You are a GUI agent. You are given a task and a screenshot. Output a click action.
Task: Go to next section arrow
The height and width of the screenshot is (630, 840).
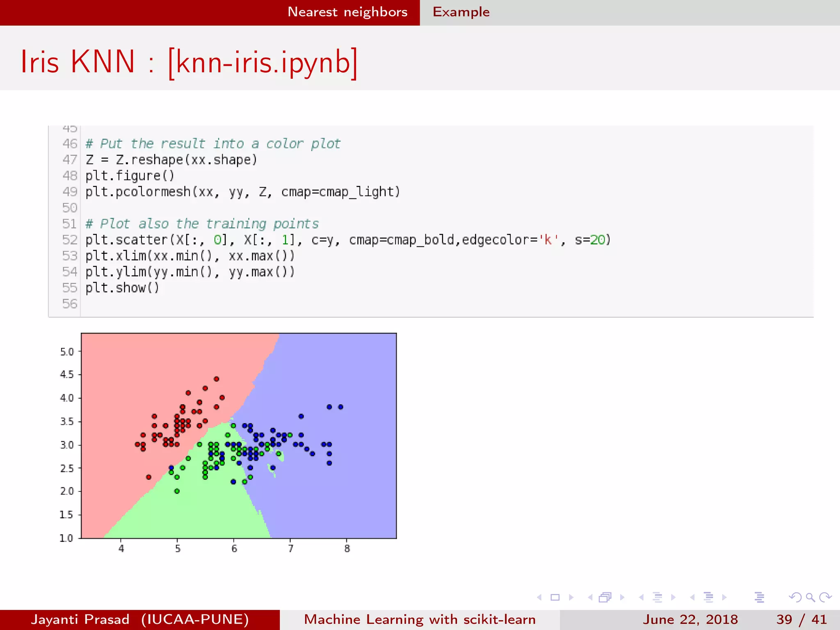pos(724,598)
